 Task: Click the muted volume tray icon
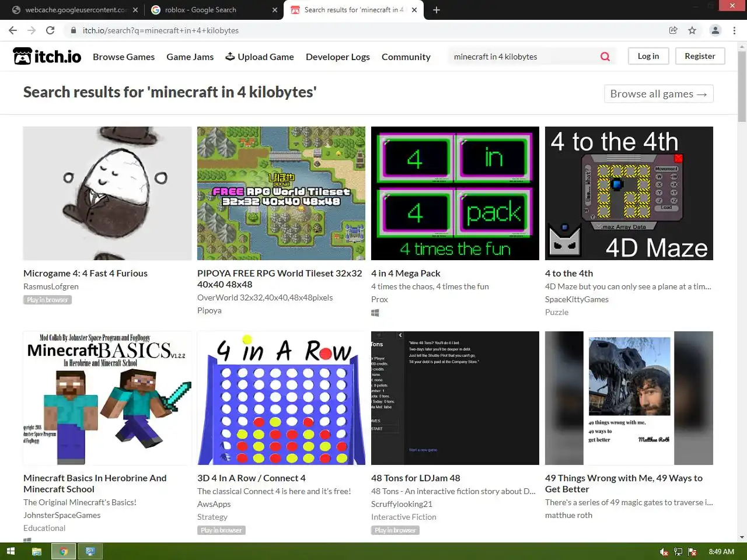664,552
